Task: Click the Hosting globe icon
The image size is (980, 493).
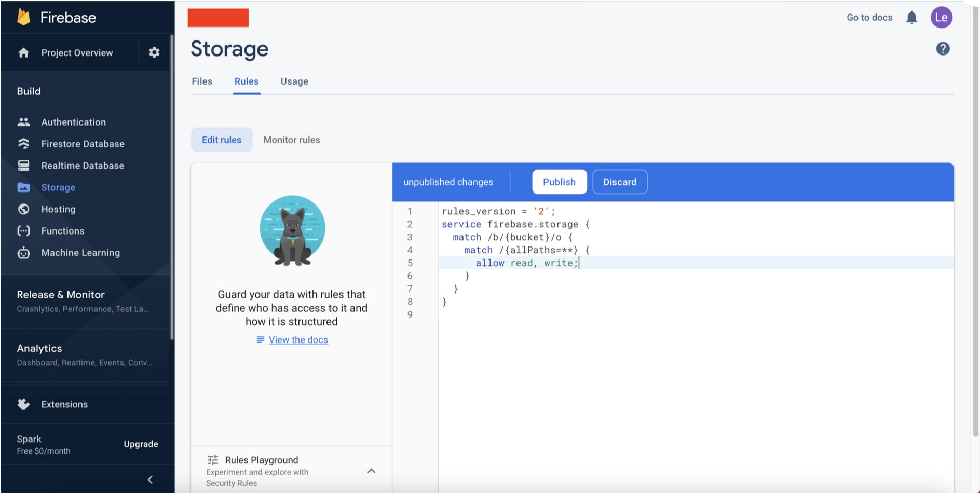Action: (23, 209)
